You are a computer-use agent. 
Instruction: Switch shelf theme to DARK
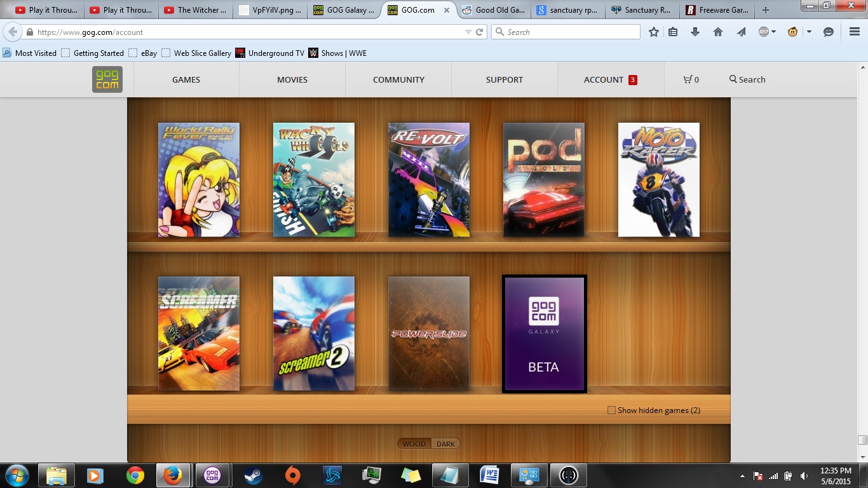click(x=445, y=444)
